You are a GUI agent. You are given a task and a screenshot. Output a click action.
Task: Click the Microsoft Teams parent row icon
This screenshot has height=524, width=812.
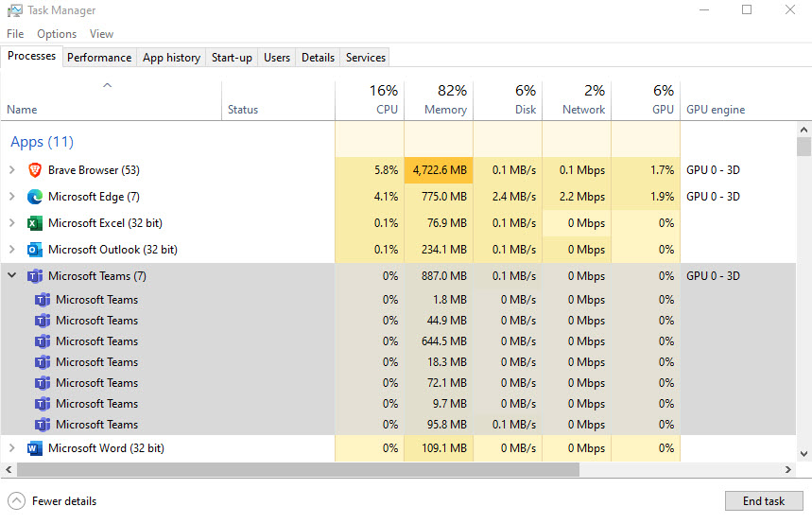tap(35, 276)
